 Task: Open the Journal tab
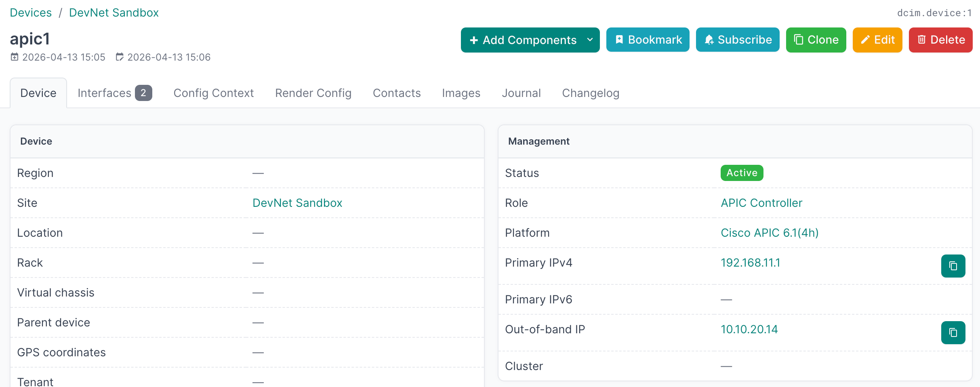521,93
